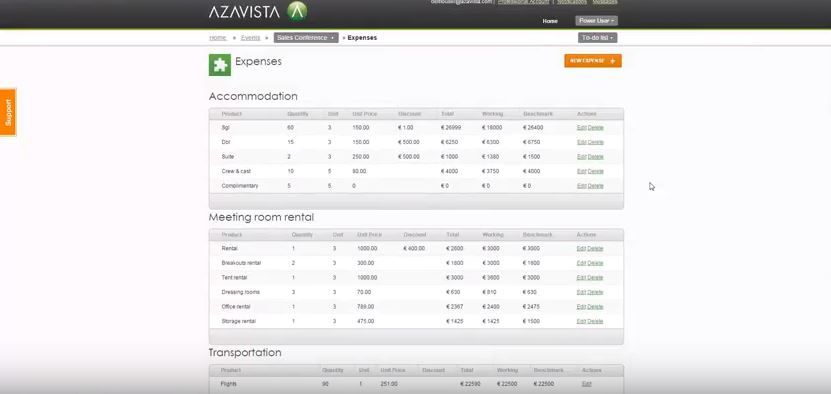The image size is (831, 394).
Task: Delete the Crew & cast expense
Action: click(x=596, y=171)
